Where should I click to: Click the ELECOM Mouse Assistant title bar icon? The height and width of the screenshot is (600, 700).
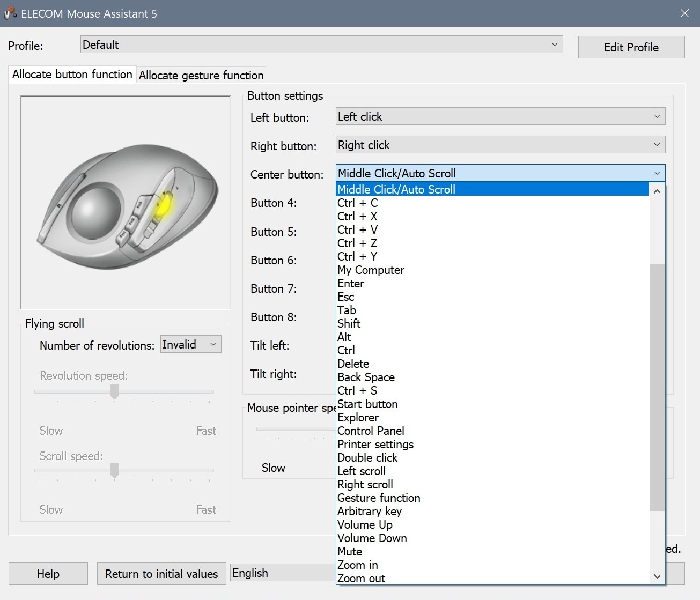click(x=10, y=13)
